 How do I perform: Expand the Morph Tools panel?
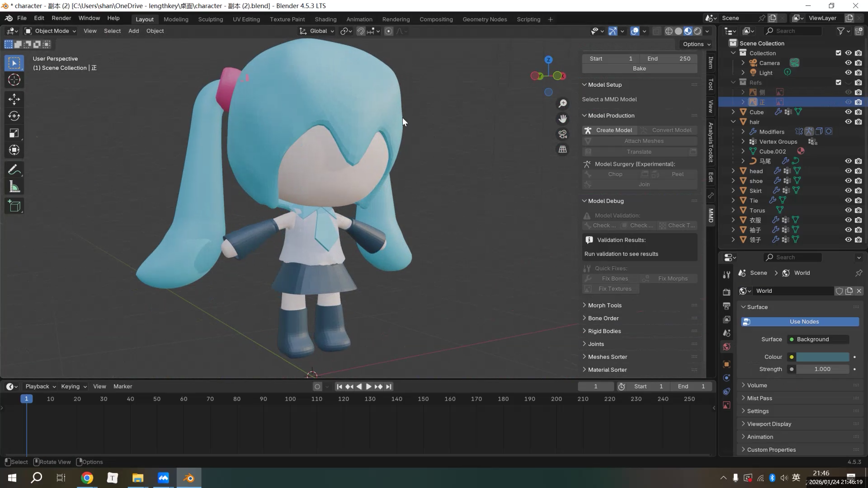tap(604, 305)
